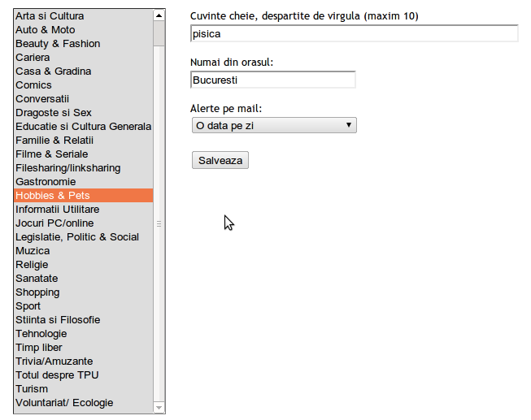Select Voluntariat/ Ecologie category

pyautogui.click(x=83, y=403)
